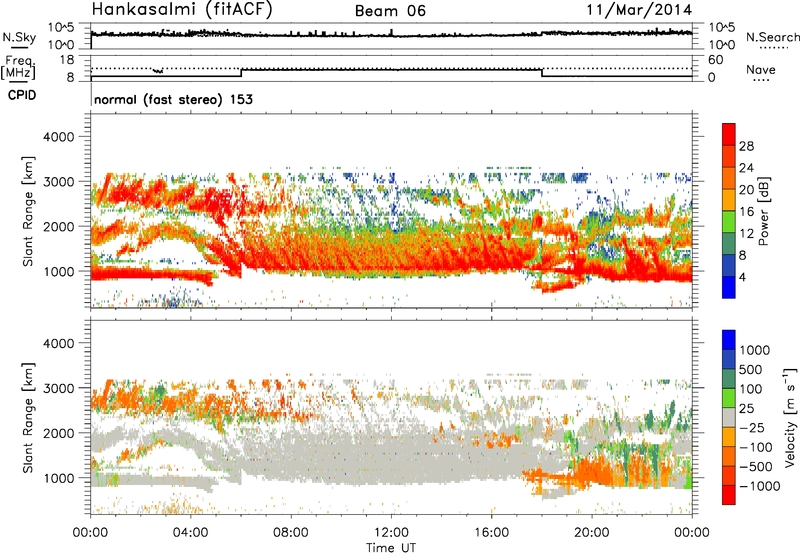The image size is (800, 554).
Task: Click the '08:00' time axis label
Action: 291,533
